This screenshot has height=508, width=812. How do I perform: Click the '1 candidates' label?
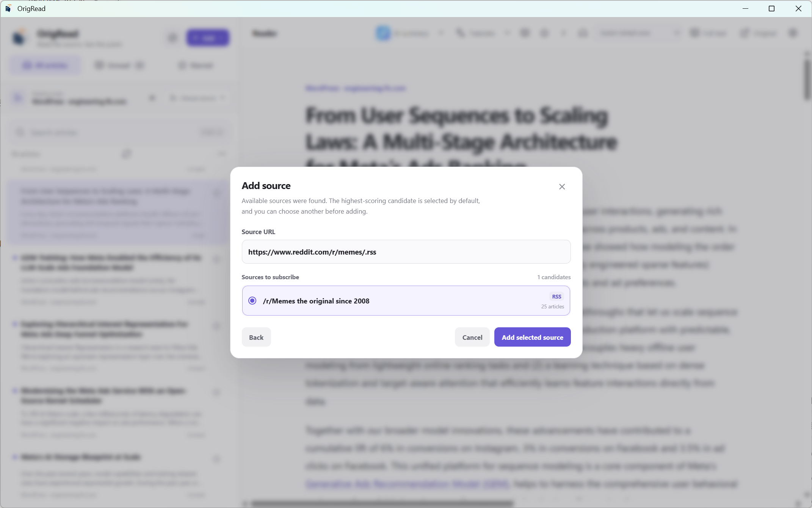[x=554, y=277]
